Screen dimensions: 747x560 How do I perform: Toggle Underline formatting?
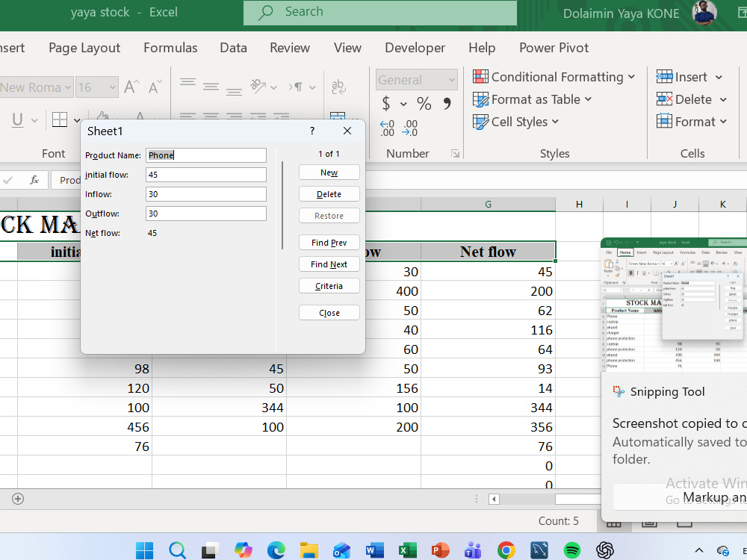[18, 119]
